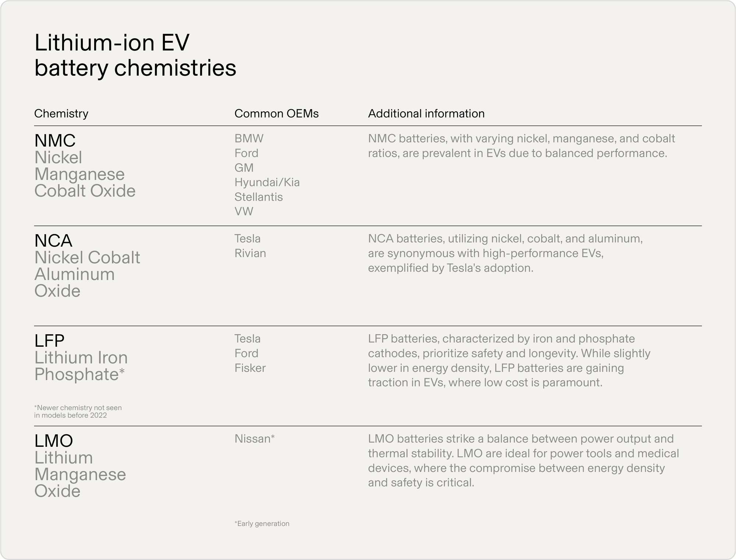Click the "Lithium-ion EV battery chemistries" title
The height and width of the screenshot is (560, 736).
coord(135,55)
